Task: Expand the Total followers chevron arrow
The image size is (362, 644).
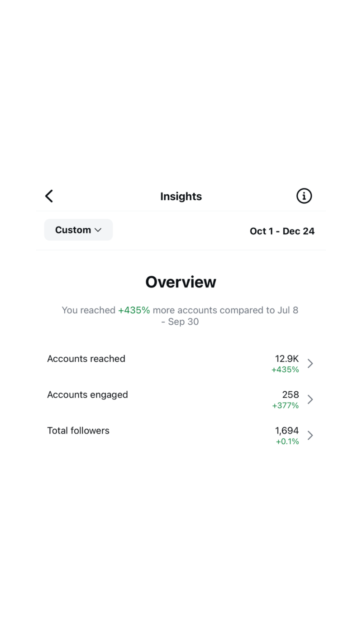Action: click(310, 435)
